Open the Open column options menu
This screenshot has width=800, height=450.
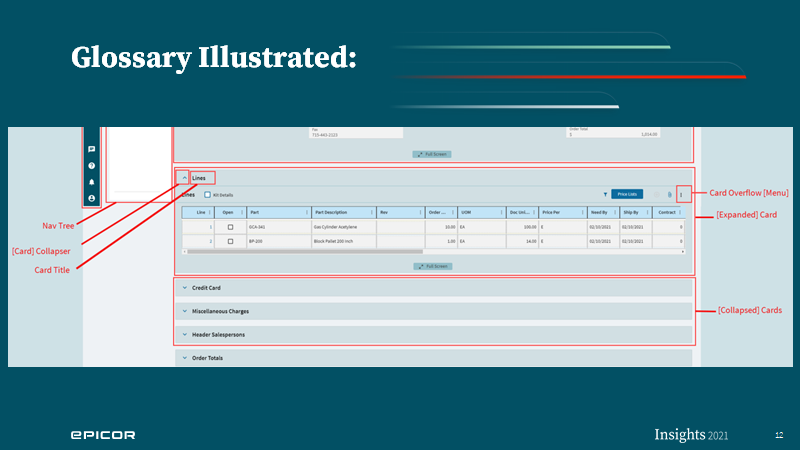pos(242,212)
